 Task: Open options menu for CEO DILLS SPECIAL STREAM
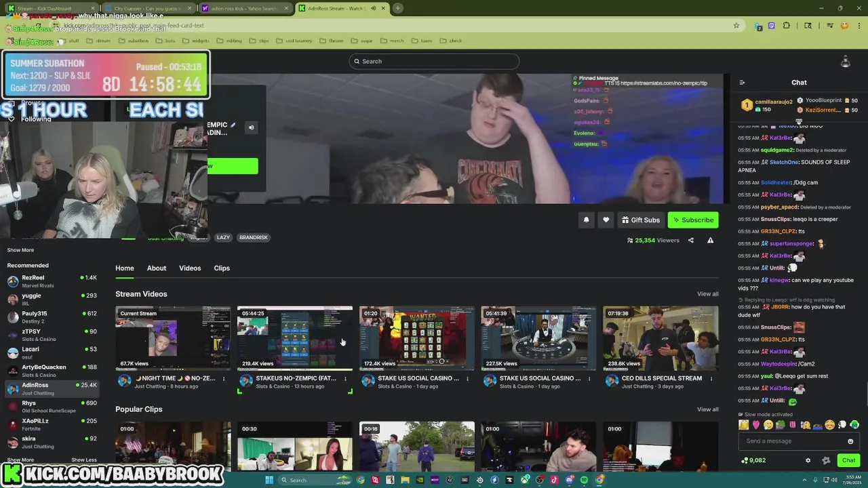click(x=712, y=379)
